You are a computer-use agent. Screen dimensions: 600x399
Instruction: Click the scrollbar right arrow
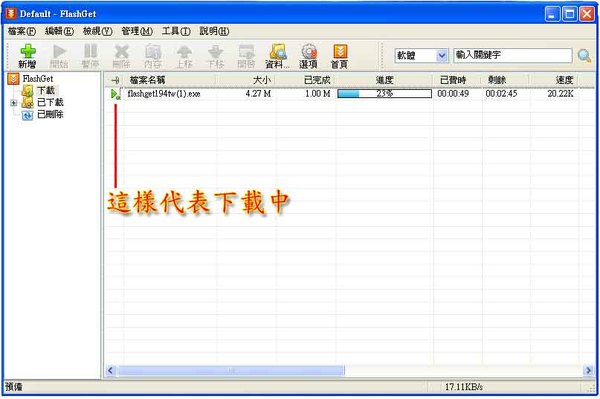[588, 370]
